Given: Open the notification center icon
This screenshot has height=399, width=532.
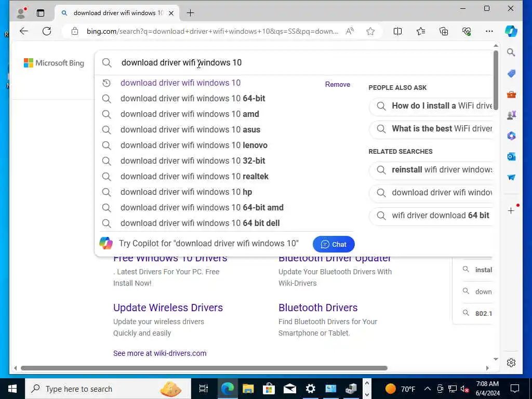Looking at the screenshot, I should [x=515, y=389].
